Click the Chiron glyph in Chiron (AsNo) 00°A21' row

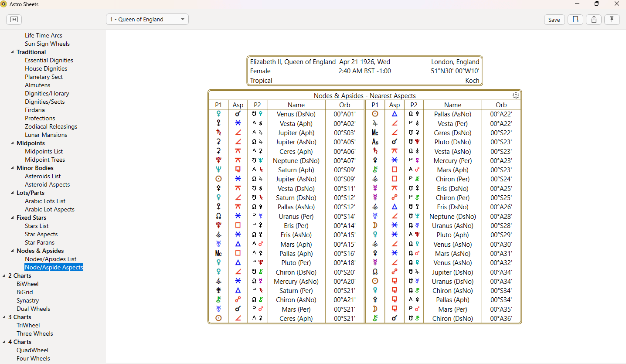click(218, 299)
